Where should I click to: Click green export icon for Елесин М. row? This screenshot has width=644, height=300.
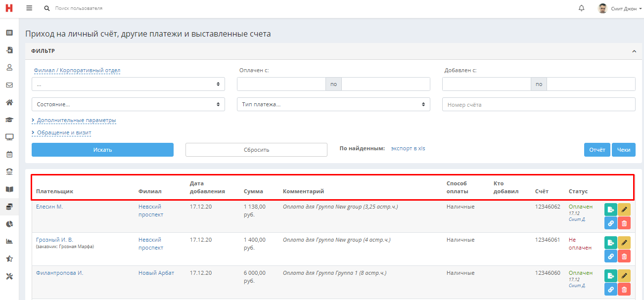coord(610,210)
